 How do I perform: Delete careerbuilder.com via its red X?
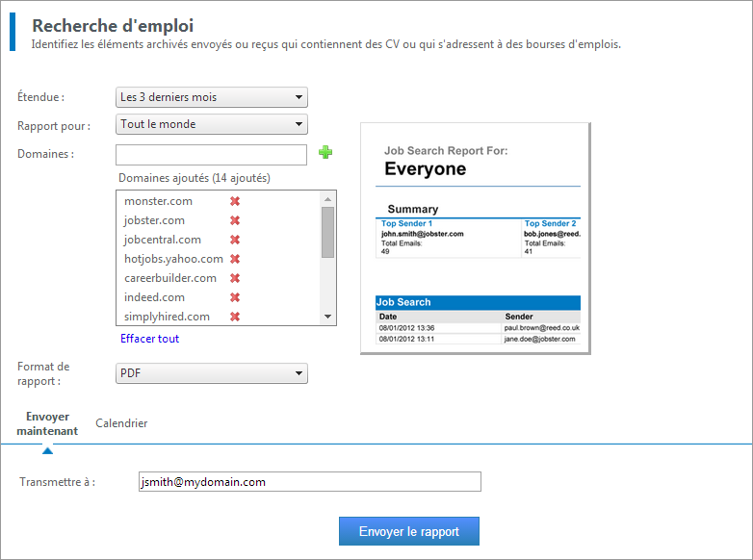click(x=235, y=278)
